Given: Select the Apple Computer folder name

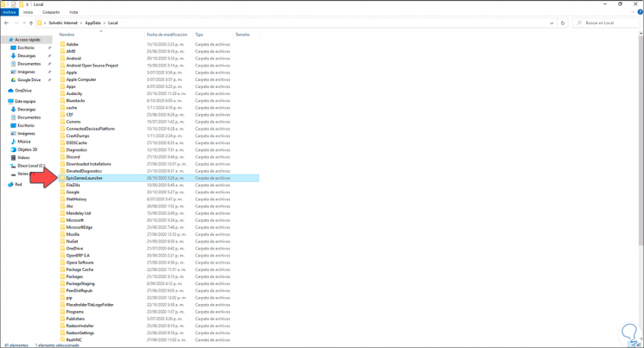Looking at the screenshot, I should pos(81,79).
